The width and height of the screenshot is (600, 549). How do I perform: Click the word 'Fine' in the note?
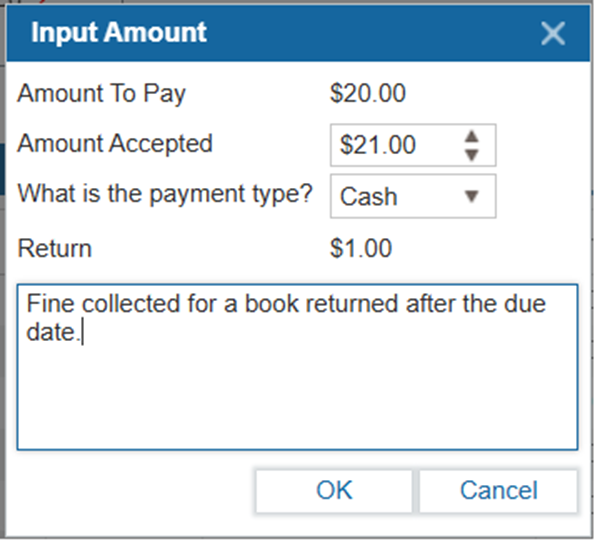tap(46, 304)
